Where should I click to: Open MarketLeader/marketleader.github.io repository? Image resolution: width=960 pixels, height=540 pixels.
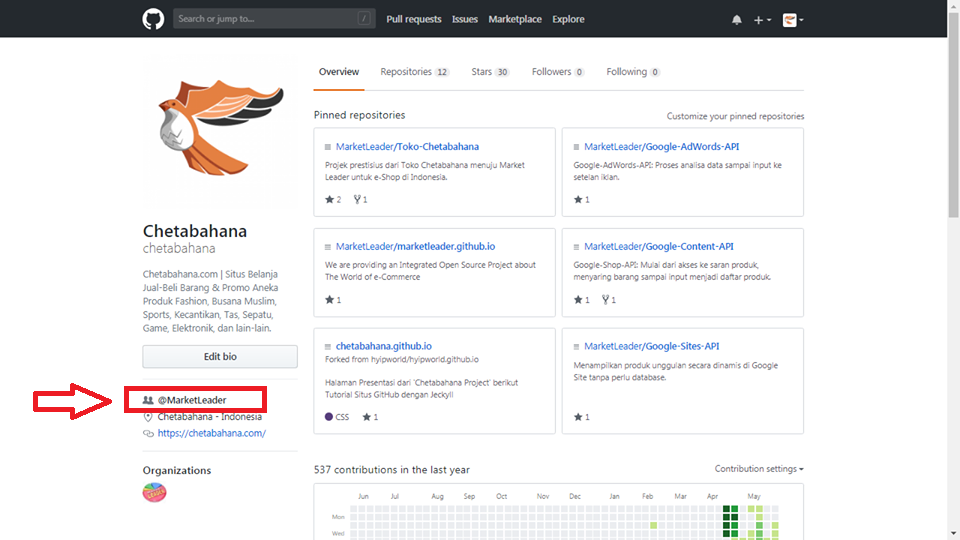point(415,246)
